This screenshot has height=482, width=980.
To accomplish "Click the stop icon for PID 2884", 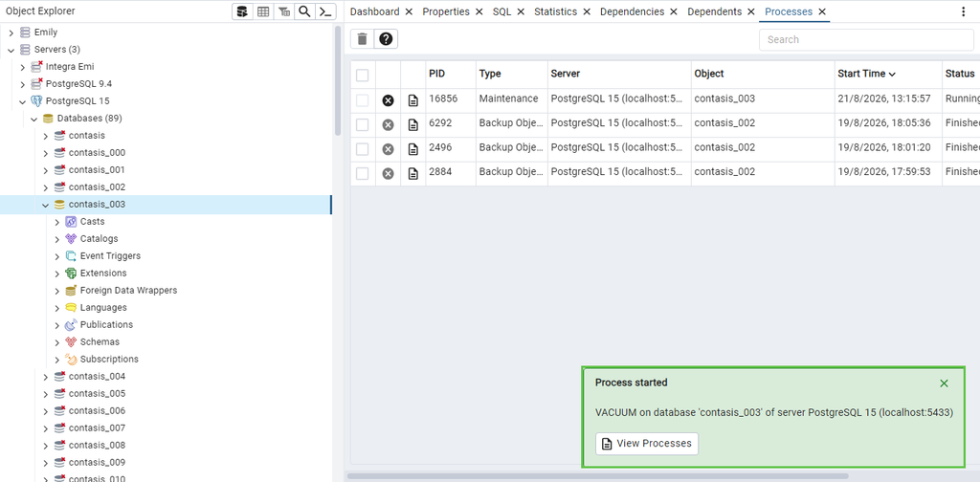I will [x=389, y=173].
